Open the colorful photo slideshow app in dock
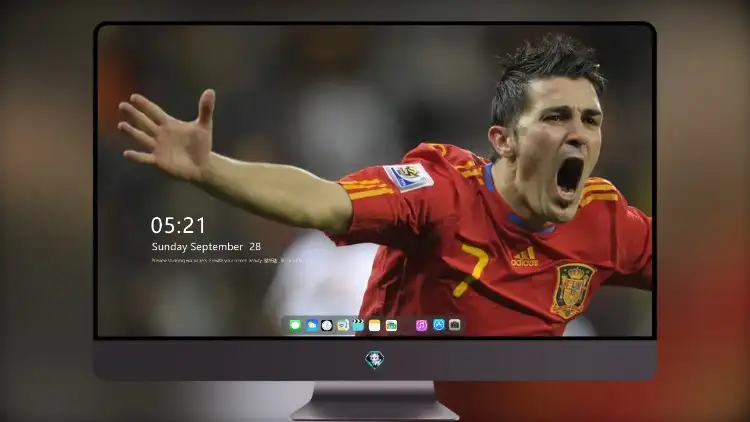This screenshot has width=750, height=422. pyautogui.click(x=391, y=325)
